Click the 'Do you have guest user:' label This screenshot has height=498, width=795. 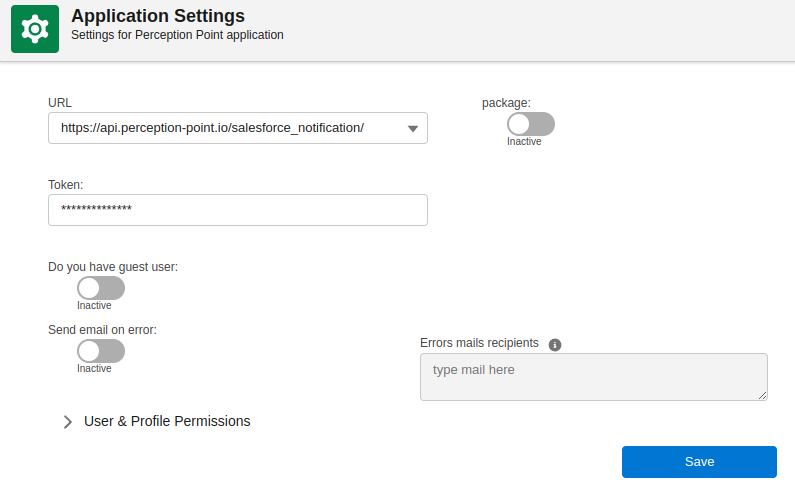pyautogui.click(x=113, y=267)
